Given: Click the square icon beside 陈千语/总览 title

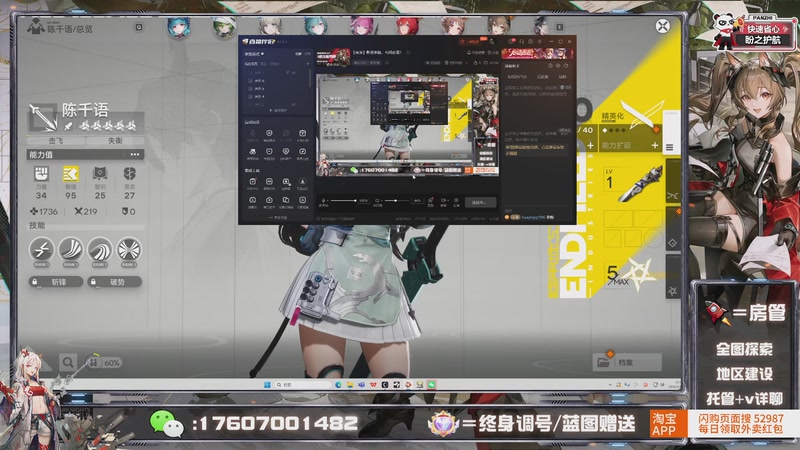Looking at the screenshot, I should click(x=139, y=27).
